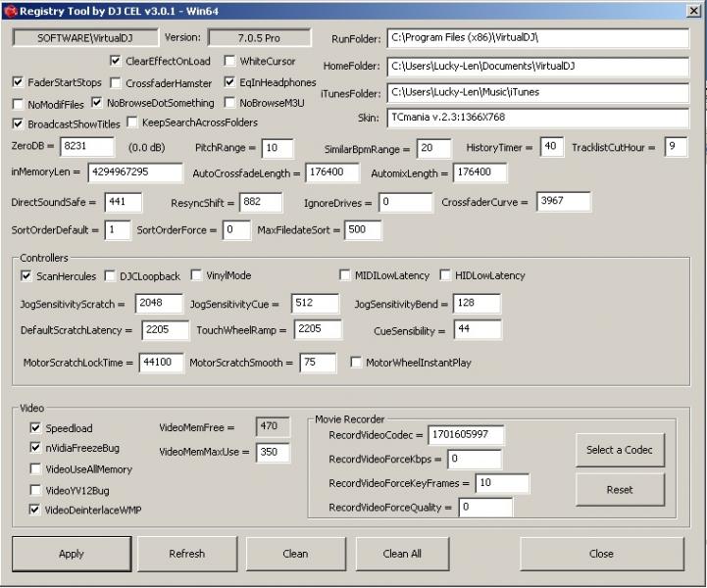Click the iTunesFolder path field
707x588 pixels.
[x=538, y=93]
